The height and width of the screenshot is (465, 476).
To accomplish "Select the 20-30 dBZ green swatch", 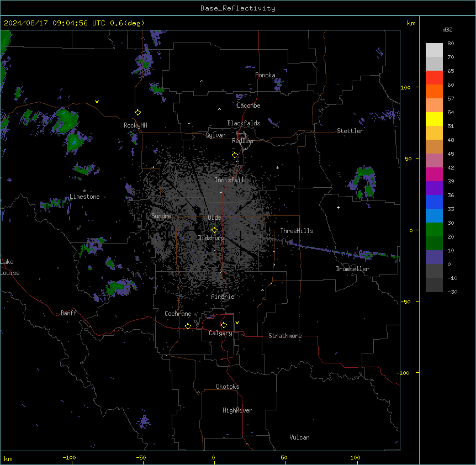I will [434, 230].
